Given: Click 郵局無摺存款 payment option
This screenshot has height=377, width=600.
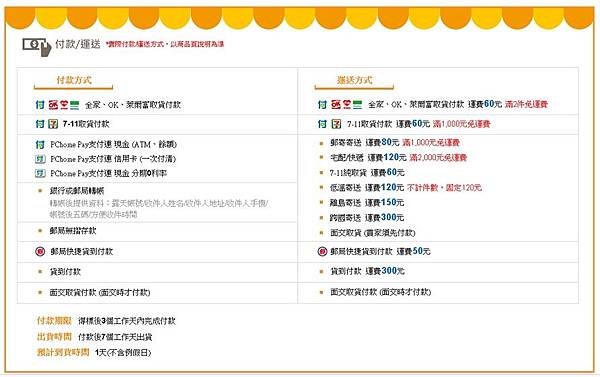Looking at the screenshot, I should (73, 231).
